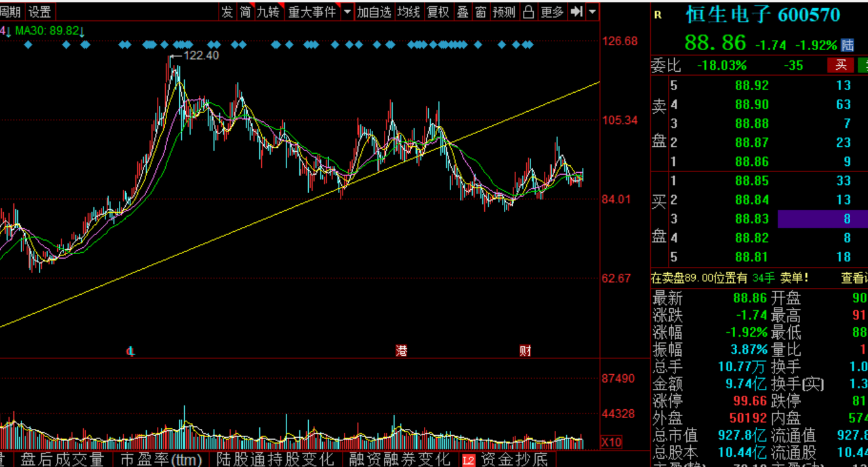Open dropdown arrow next to 重大事件
The image size is (868, 467).
[347, 11]
